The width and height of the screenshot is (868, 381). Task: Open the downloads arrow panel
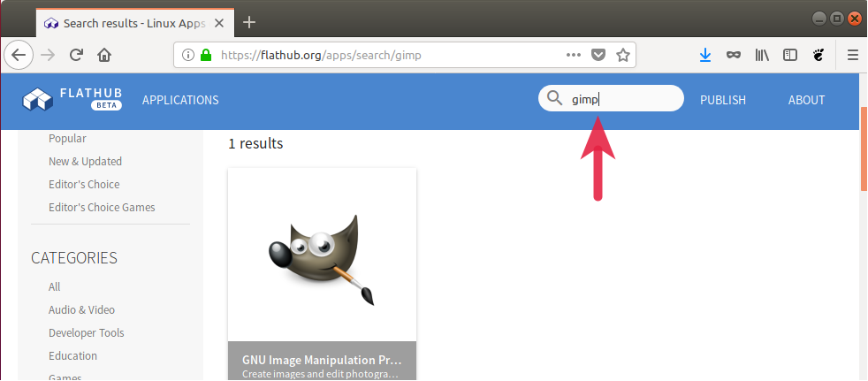705,55
